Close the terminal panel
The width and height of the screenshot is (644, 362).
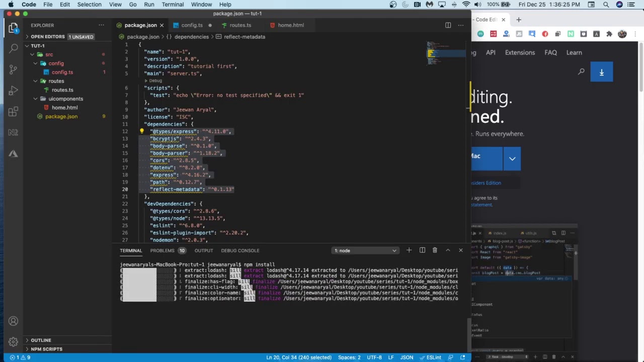(x=460, y=250)
